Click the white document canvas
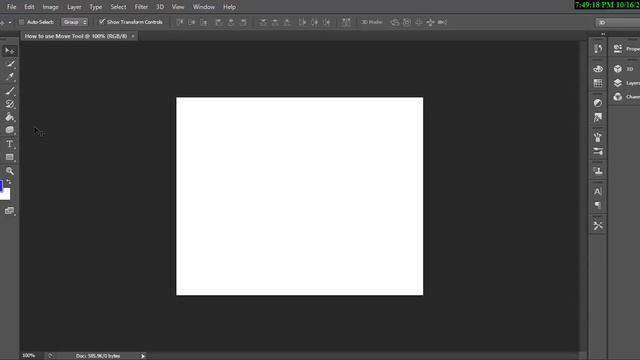Viewport: 640px width, 360px height. click(300, 196)
